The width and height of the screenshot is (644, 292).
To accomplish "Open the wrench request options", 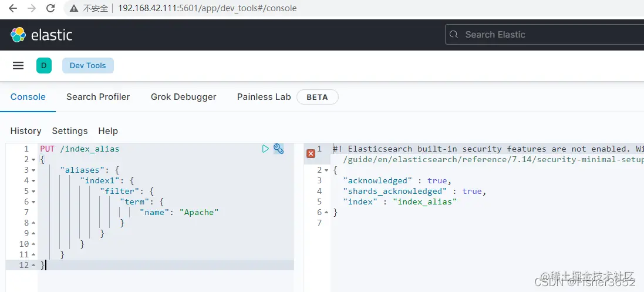I will click(x=278, y=149).
